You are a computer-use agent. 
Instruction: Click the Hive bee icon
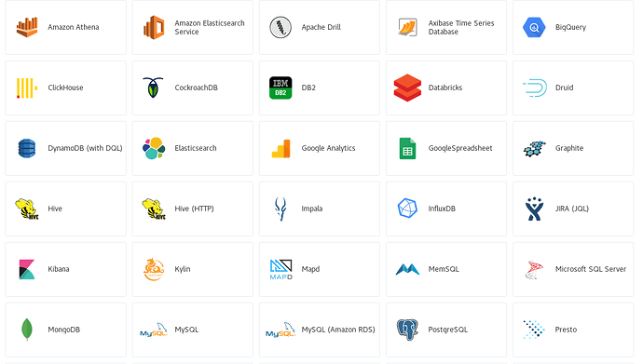[27, 209]
